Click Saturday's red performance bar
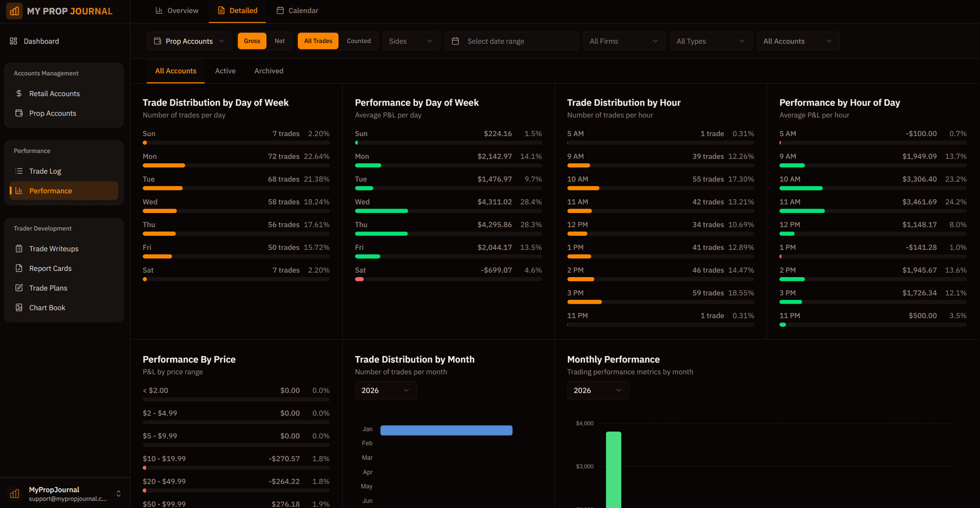Screen dimensions: 980x508 (359, 279)
